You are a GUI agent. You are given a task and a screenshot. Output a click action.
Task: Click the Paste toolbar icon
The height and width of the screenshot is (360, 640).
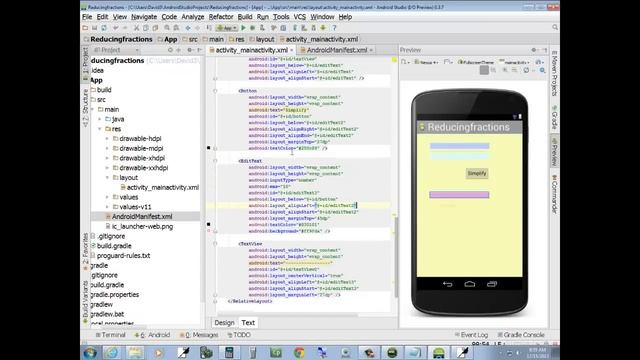coord(155,28)
